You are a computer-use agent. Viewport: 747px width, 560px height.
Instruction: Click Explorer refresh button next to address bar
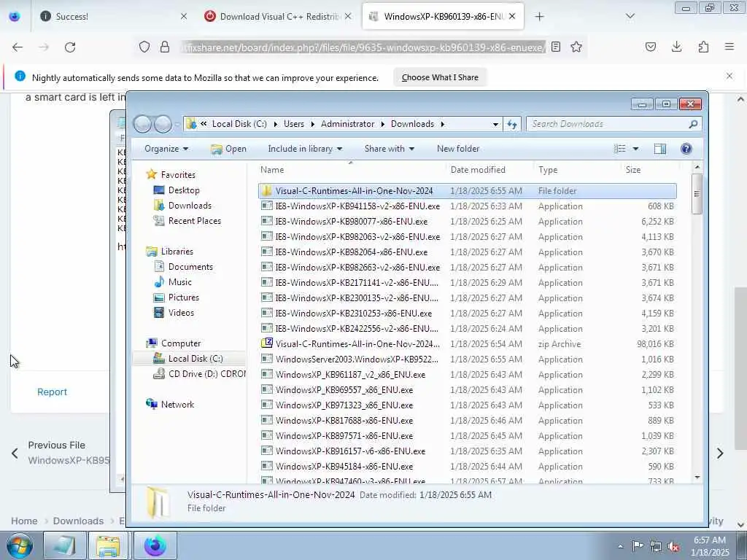pos(512,124)
